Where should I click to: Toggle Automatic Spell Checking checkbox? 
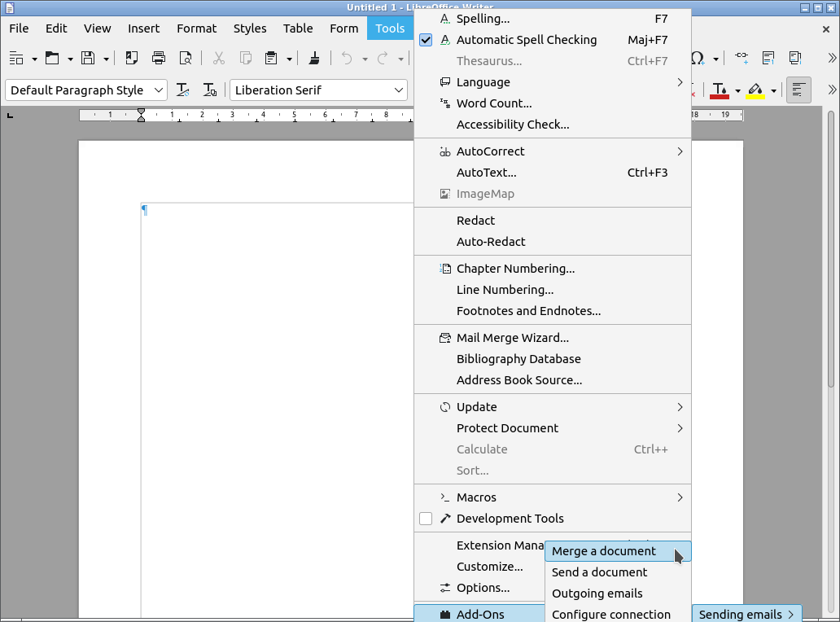pos(426,40)
